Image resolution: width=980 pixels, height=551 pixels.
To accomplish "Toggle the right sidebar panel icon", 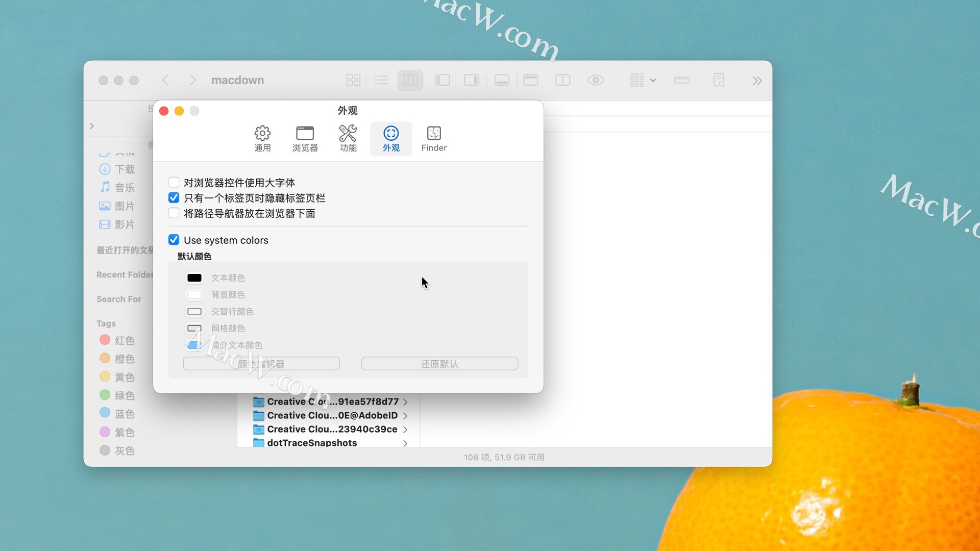I will point(471,80).
